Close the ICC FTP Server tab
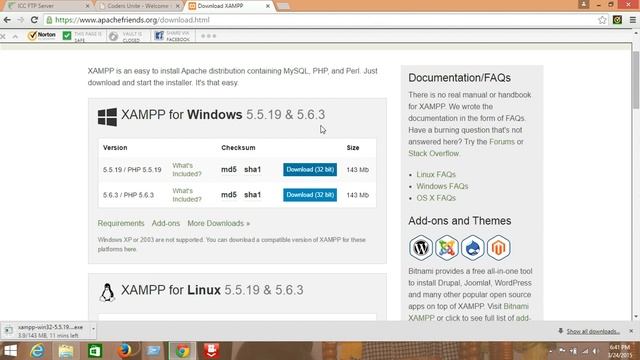This screenshot has width=640, height=360. (87, 6)
